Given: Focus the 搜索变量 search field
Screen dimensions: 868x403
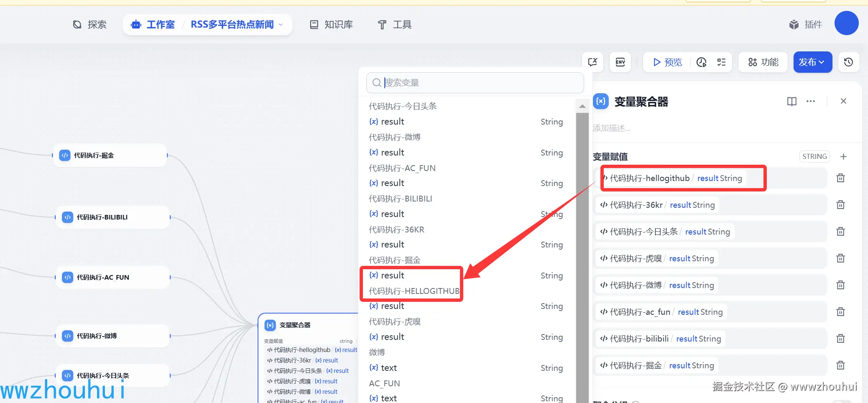Looking at the screenshot, I should tap(475, 83).
